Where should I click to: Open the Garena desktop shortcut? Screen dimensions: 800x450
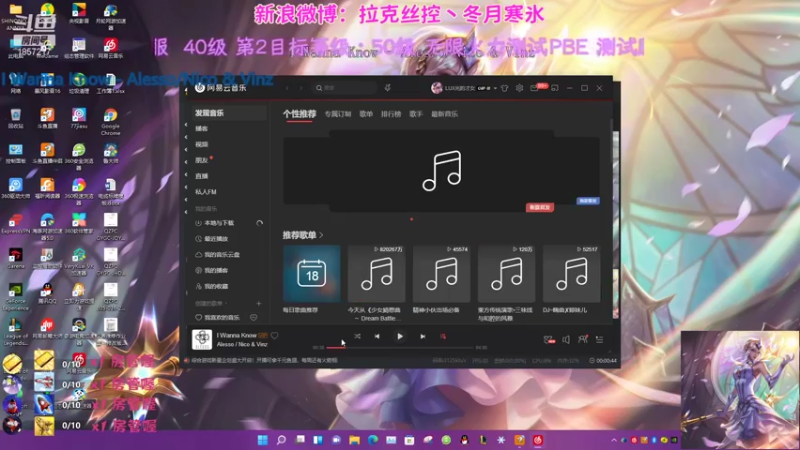pyautogui.click(x=15, y=259)
